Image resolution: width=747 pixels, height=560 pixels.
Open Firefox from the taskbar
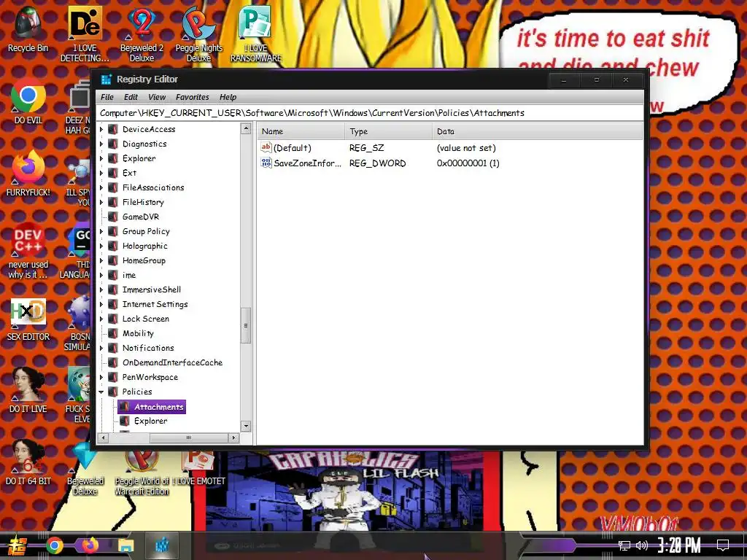tap(90, 545)
